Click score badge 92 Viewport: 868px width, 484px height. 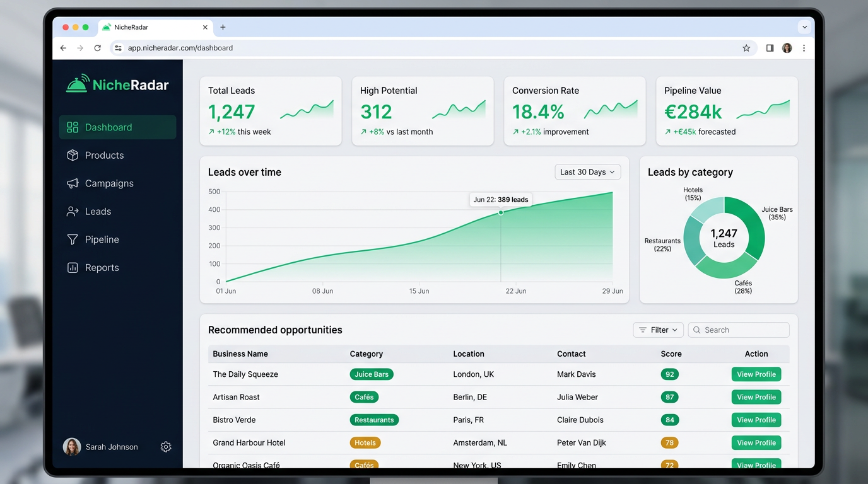tap(670, 374)
